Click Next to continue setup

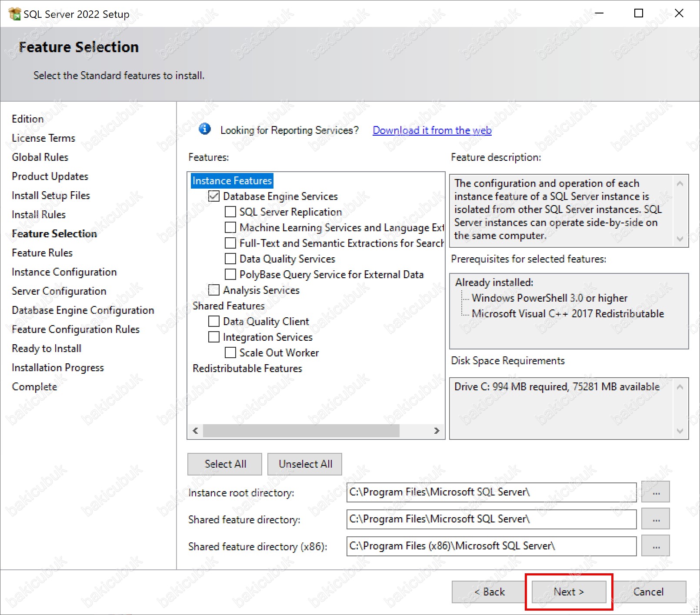pyautogui.click(x=569, y=592)
